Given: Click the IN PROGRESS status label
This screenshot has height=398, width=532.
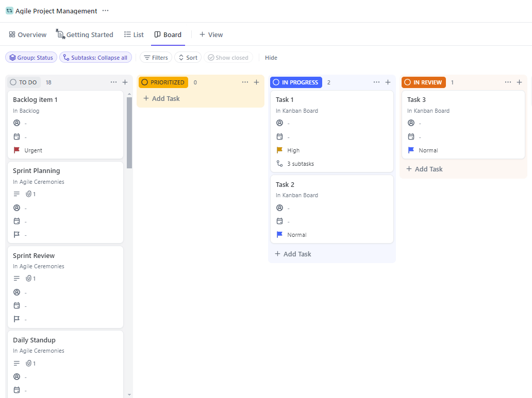Looking at the screenshot, I should pos(296,82).
